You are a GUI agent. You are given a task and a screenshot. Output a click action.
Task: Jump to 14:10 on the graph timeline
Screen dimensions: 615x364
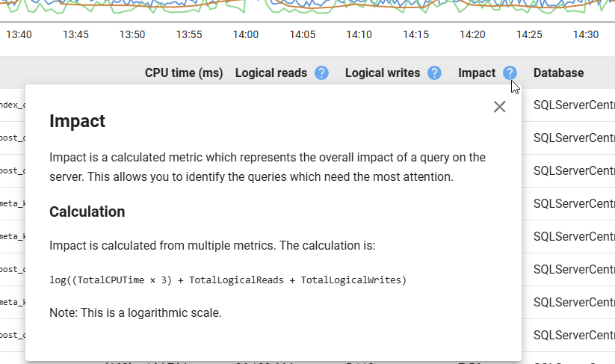tap(359, 34)
